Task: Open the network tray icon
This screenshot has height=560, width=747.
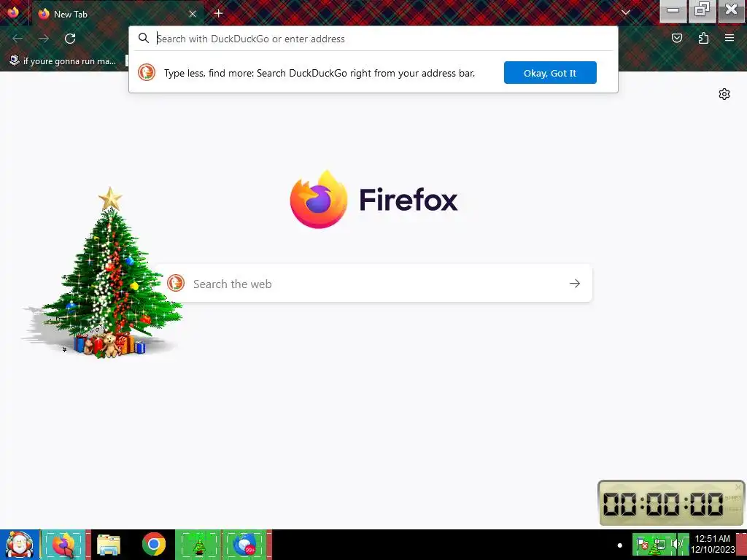Action: [x=659, y=544]
